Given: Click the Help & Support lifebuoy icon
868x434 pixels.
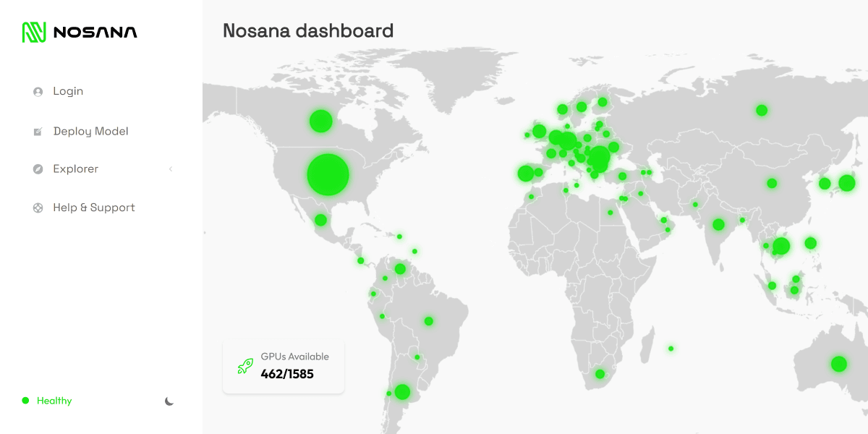Looking at the screenshot, I should tap(38, 208).
